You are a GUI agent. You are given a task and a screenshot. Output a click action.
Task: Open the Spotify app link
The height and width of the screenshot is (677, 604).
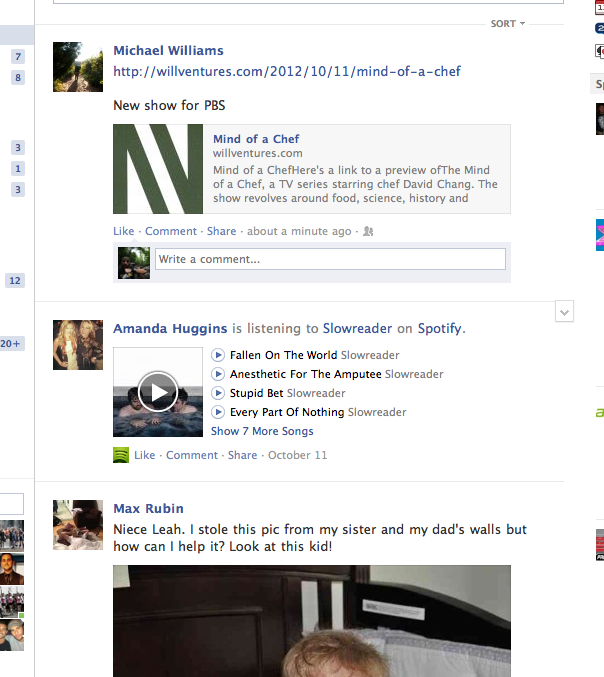pyautogui.click(x=440, y=329)
